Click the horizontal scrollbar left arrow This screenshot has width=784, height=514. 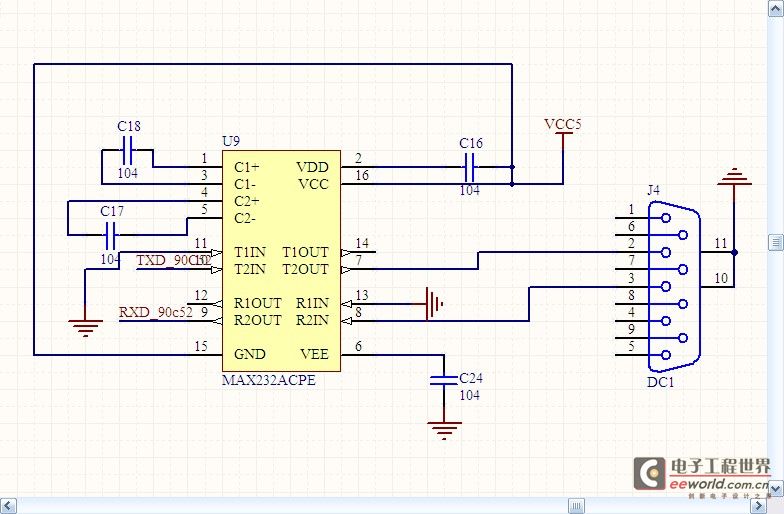pos(8,506)
